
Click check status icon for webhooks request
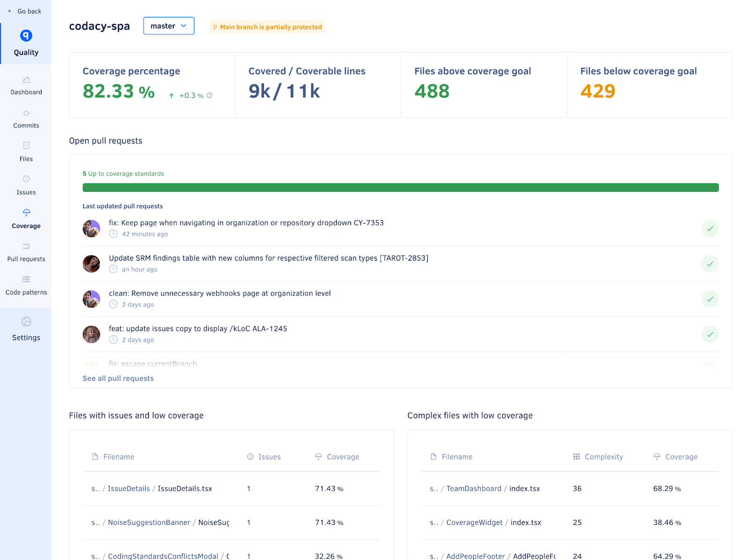tap(710, 299)
